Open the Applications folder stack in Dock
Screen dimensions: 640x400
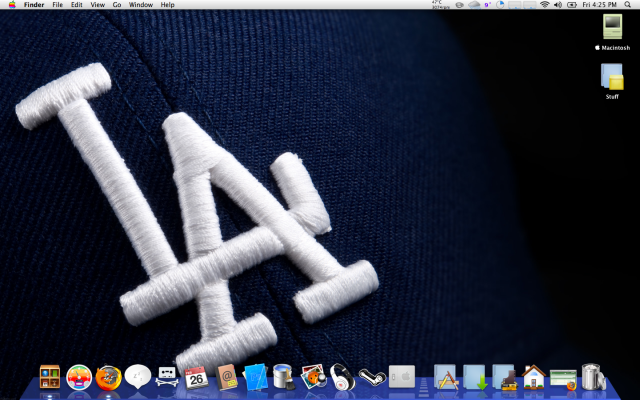pos(446,377)
